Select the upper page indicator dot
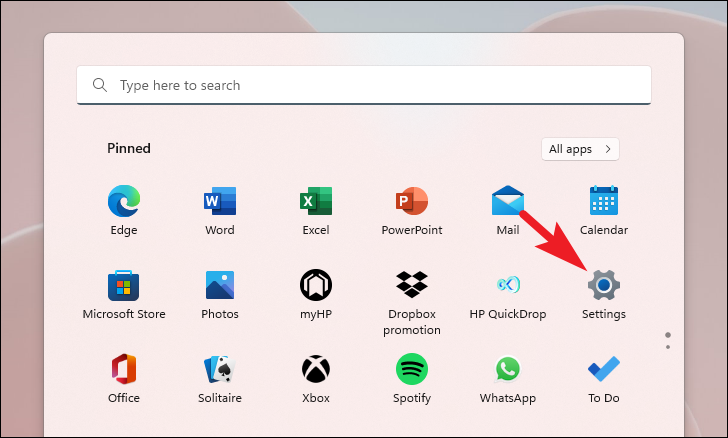 click(668, 335)
